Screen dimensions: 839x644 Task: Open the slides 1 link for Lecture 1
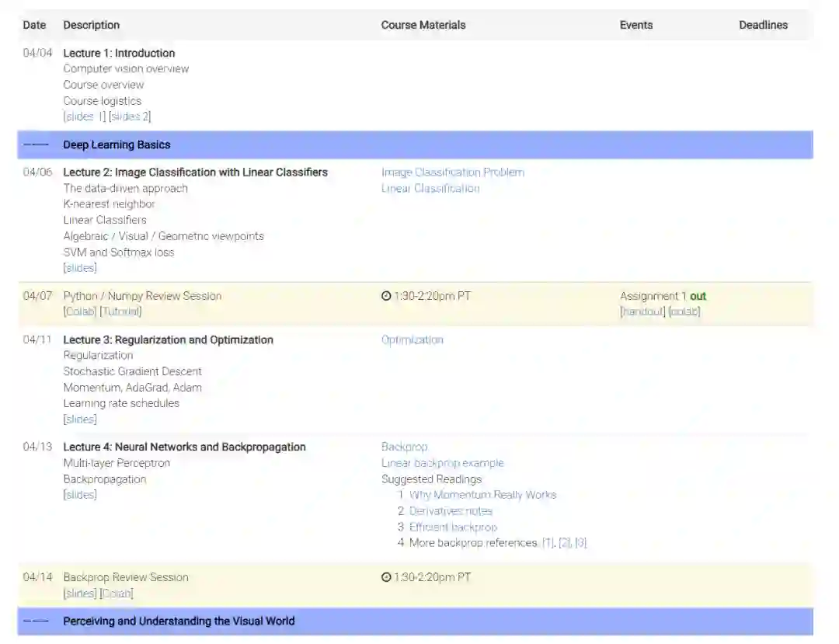coord(84,117)
